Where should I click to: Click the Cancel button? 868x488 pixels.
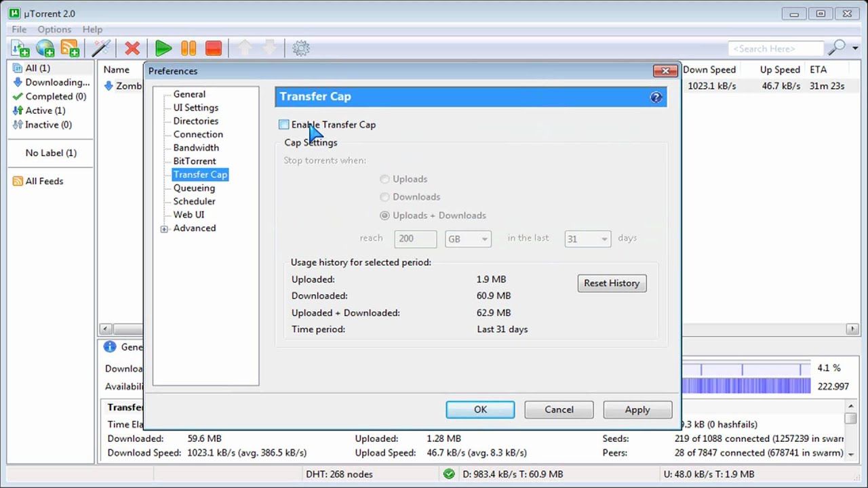559,409
